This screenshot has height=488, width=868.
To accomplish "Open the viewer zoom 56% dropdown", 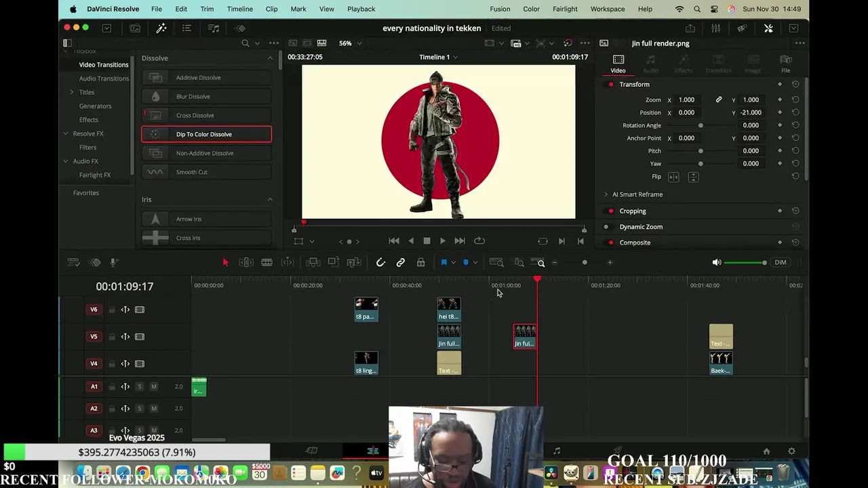I will coord(351,43).
